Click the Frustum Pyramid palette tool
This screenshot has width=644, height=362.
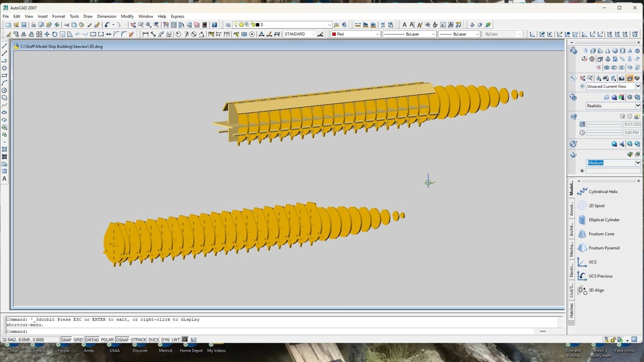tap(599, 248)
